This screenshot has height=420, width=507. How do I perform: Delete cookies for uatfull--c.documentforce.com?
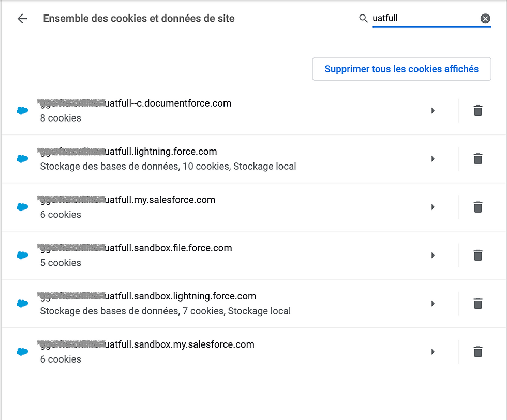coord(478,111)
